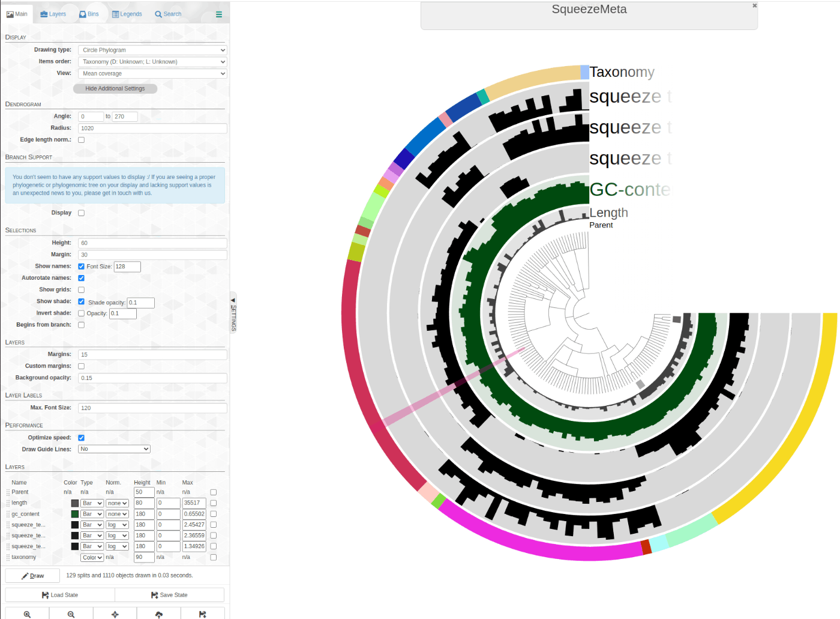This screenshot has height=619, width=840.
Task: Open the gc_content layer Type dropdown
Action: 92,514
